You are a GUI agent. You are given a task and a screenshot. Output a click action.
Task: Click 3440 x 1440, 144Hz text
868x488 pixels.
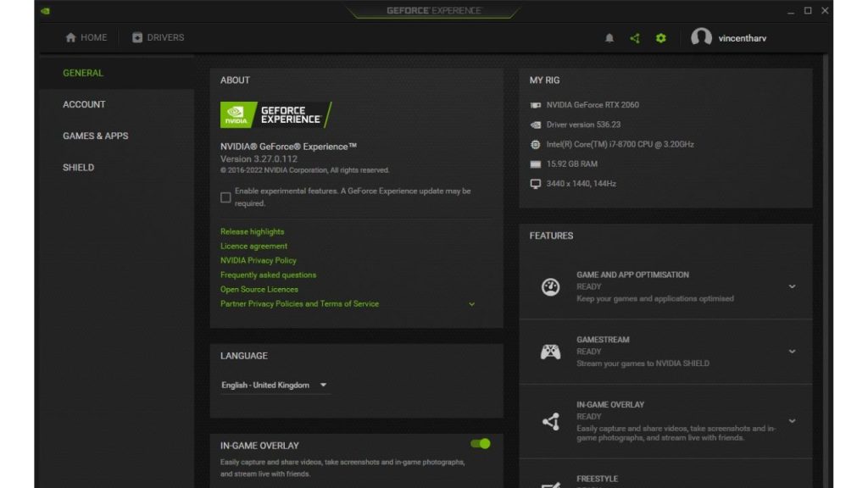coord(581,184)
